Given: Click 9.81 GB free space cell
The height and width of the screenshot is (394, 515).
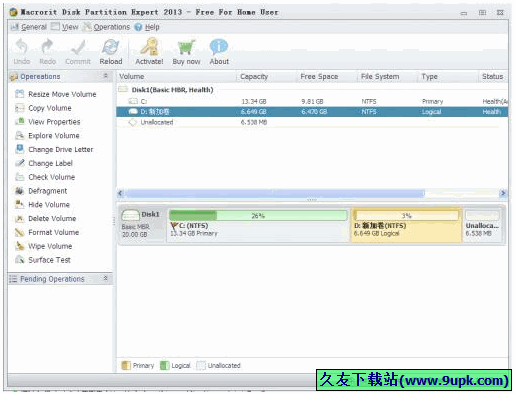Looking at the screenshot, I should tap(312, 101).
